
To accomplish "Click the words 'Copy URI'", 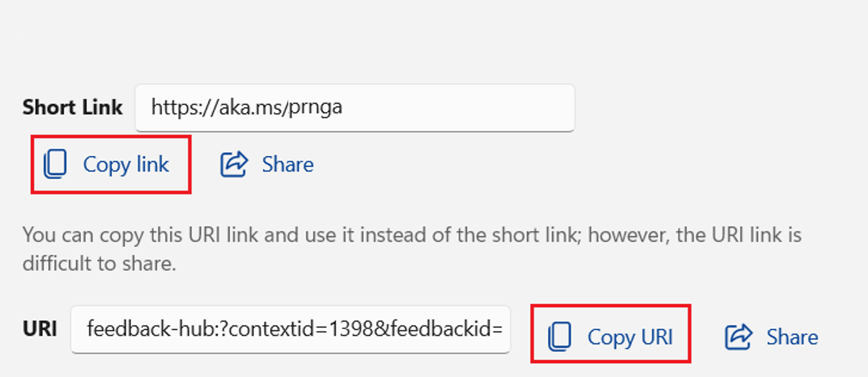I will pos(630,337).
